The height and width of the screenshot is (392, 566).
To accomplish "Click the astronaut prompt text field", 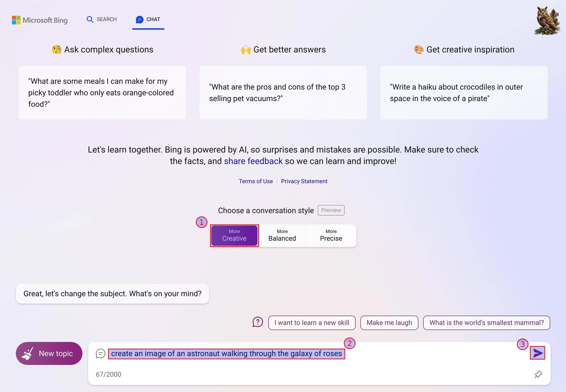I will pos(226,353).
